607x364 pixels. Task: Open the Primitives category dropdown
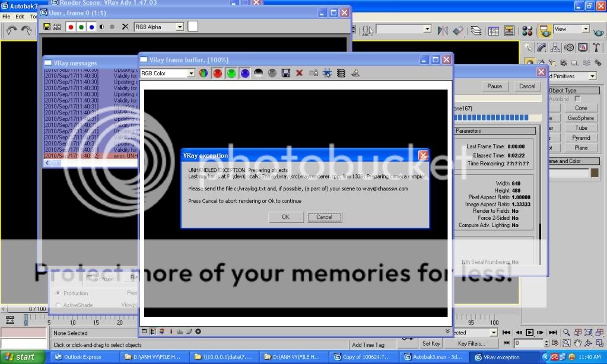point(592,76)
